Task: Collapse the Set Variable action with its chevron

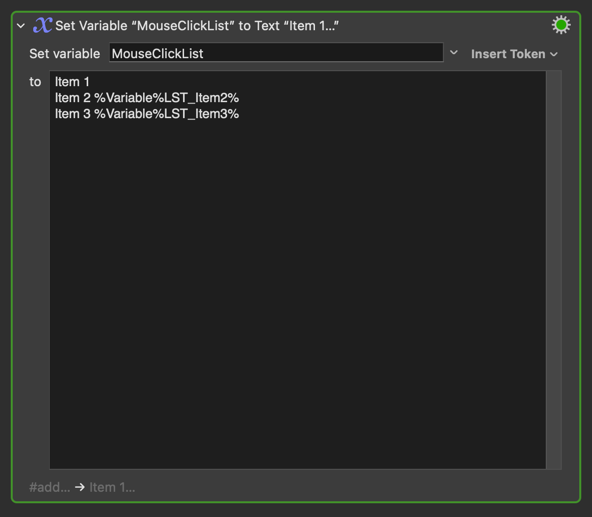Action: [x=21, y=26]
